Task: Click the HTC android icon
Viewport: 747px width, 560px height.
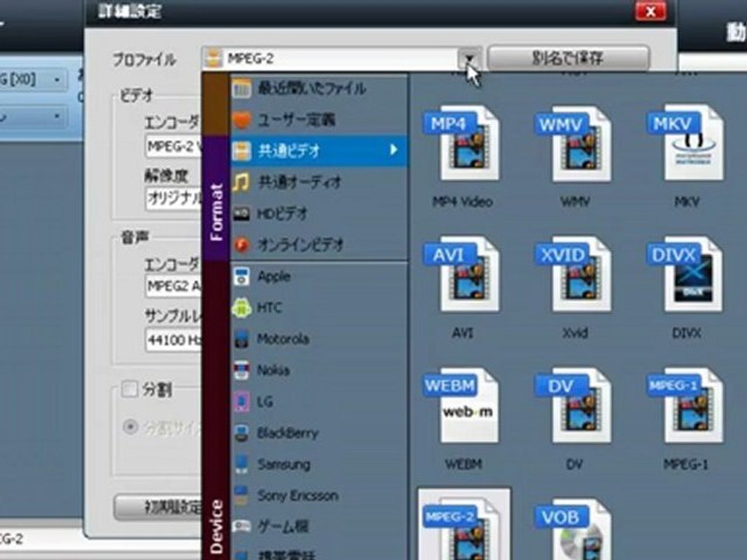Action: click(241, 308)
